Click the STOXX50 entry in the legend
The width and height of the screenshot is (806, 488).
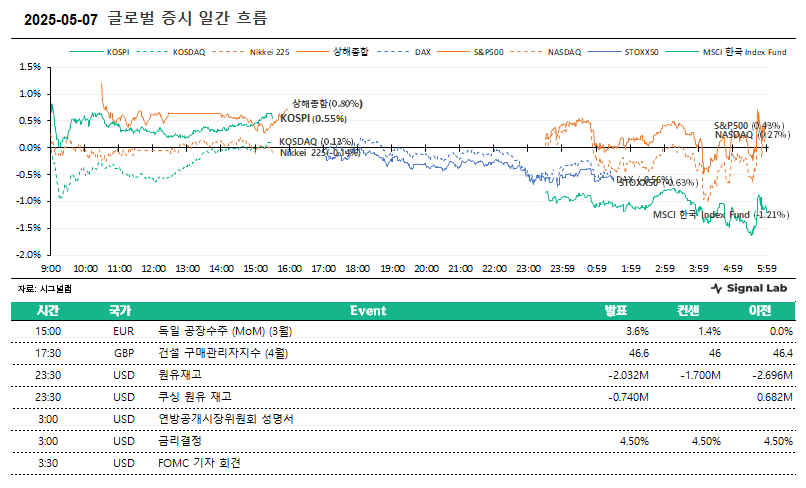pos(623,52)
